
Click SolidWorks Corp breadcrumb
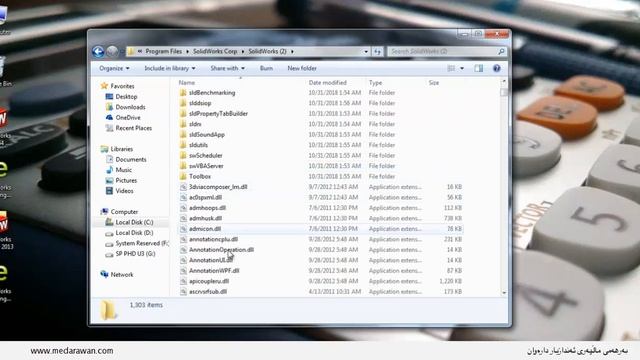tap(215, 51)
